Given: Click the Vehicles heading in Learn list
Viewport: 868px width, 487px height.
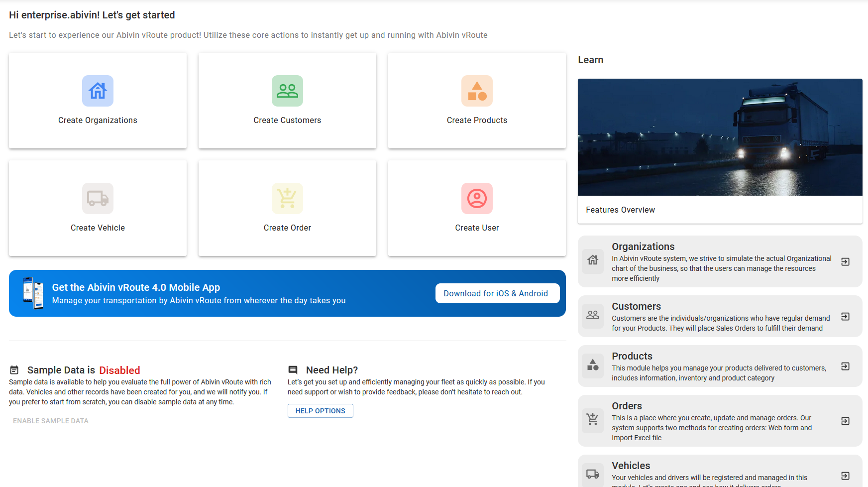Looking at the screenshot, I should (x=631, y=466).
